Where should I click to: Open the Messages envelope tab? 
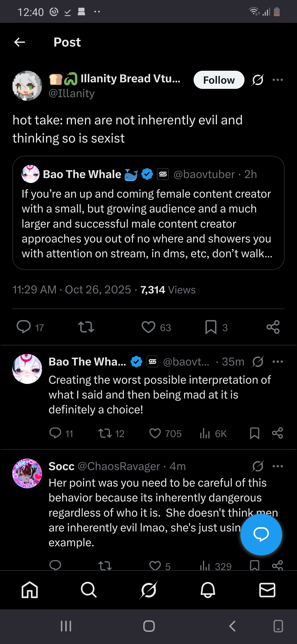267,590
